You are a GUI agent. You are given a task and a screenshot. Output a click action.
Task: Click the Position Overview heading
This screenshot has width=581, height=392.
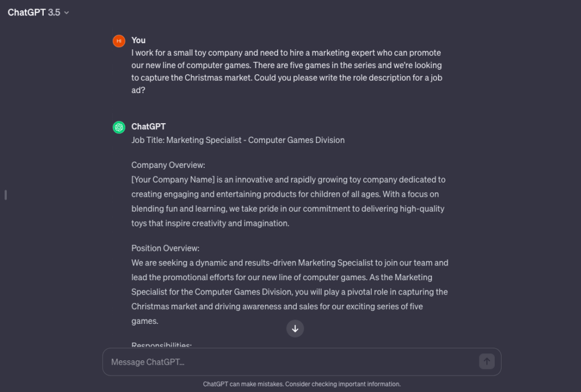(x=165, y=248)
